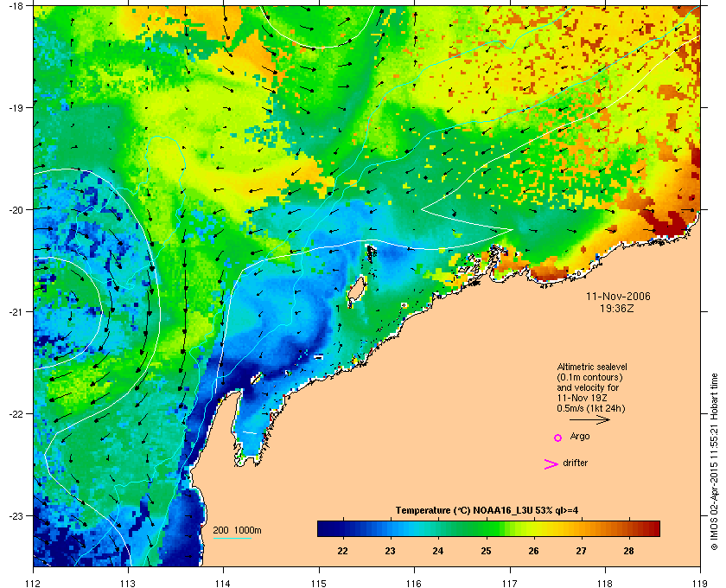Click the colorbar tick label 23
726x588 pixels.
(x=391, y=551)
